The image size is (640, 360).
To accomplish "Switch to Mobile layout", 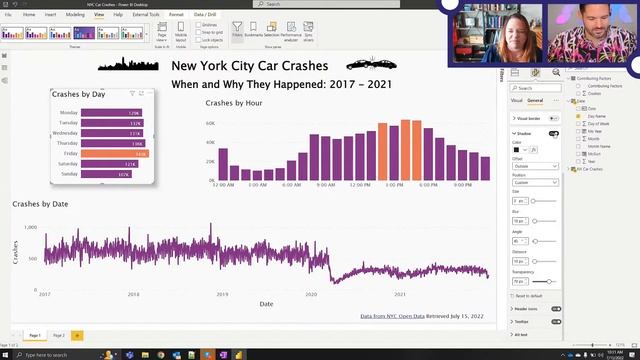I will [181, 32].
